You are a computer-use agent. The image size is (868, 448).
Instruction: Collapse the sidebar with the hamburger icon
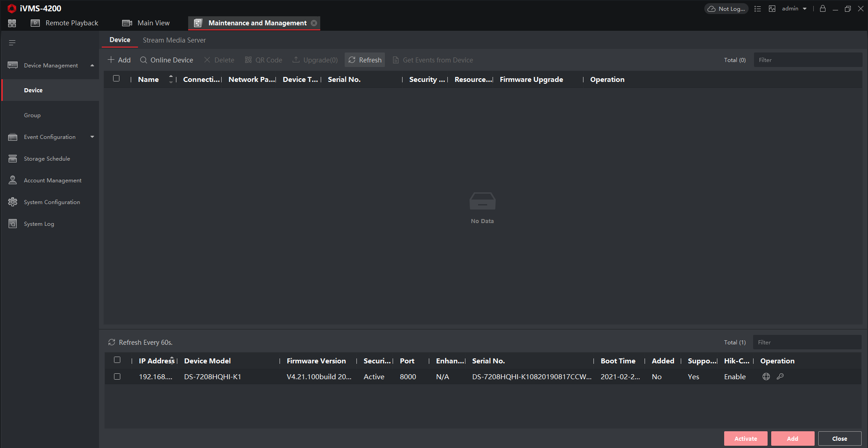12,43
